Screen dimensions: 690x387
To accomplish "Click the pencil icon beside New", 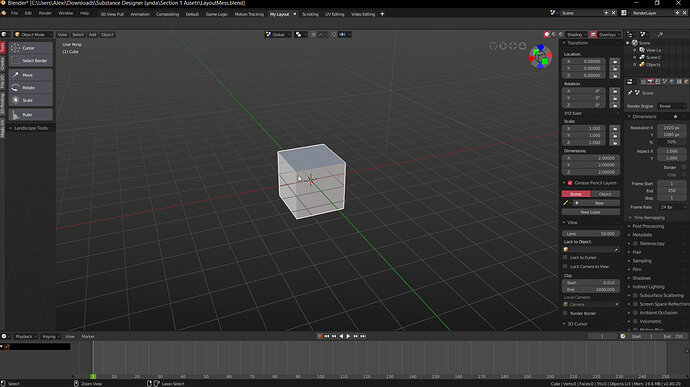I will pyautogui.click(x=566, y=203).
